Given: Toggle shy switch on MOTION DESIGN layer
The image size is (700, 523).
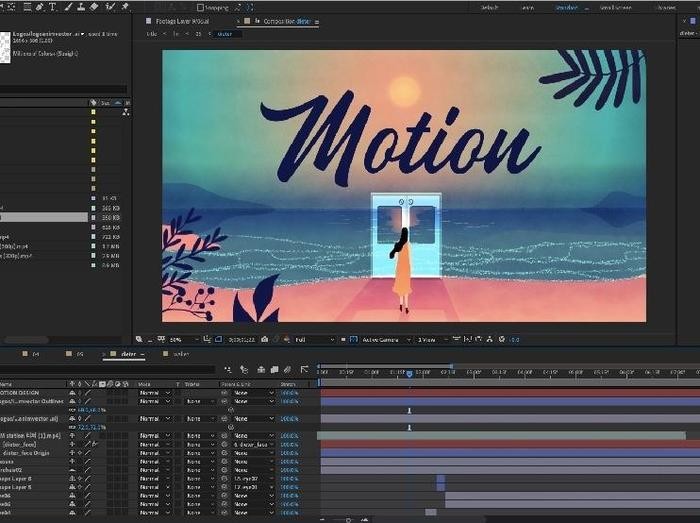Looking at the screenshot, I should click(x=72, y=393).
